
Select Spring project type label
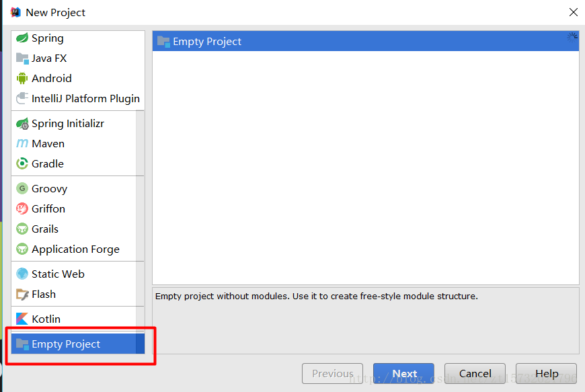(47, 38)
